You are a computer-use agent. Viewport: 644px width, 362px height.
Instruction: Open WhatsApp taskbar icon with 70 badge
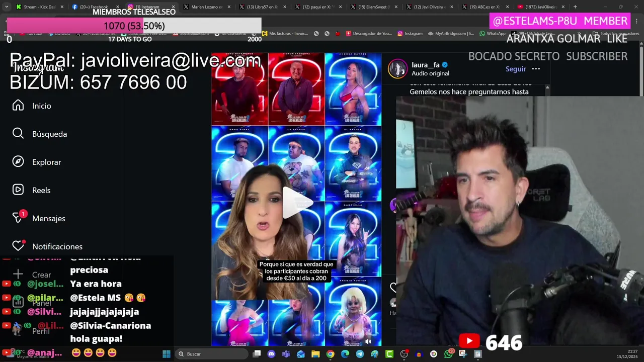tap(448, 354)
